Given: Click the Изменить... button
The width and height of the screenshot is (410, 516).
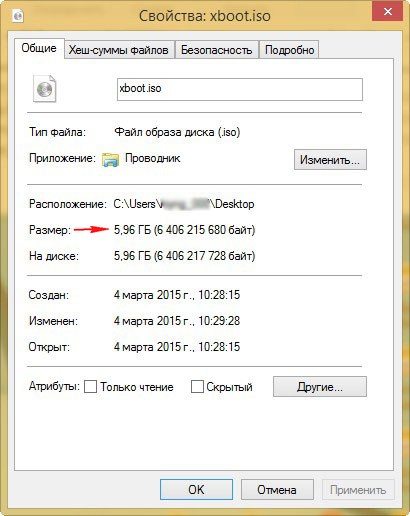Looking at the screenshot, I should point(330,160).
